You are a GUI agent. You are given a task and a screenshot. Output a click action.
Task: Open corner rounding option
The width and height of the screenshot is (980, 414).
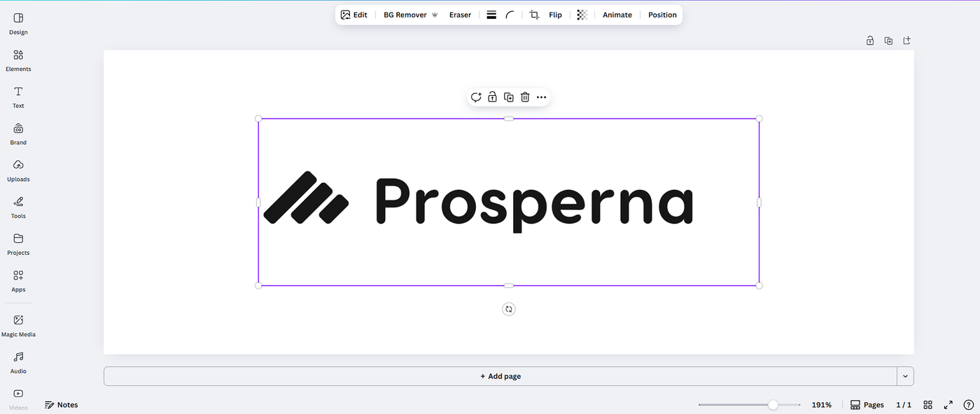(510, 15)
